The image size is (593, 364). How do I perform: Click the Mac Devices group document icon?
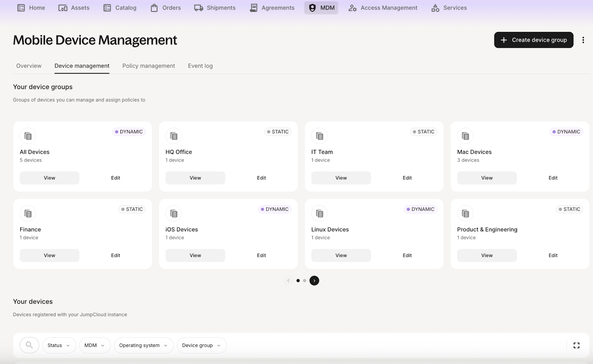coord(465,136)
